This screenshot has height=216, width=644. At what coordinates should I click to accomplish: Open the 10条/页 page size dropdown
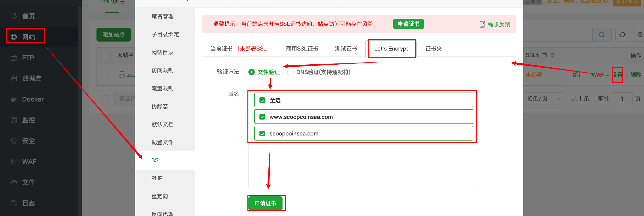point(543,99)
